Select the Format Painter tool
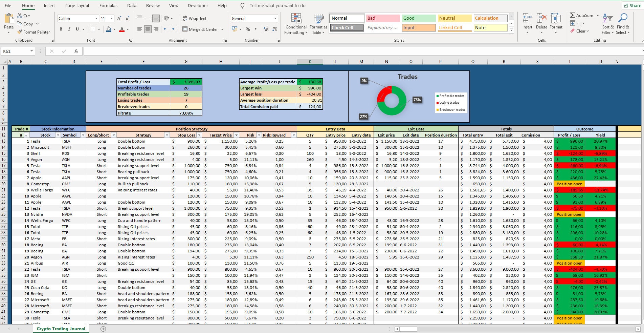This screenshot has width=644, height=333. (x=34, y=32)
